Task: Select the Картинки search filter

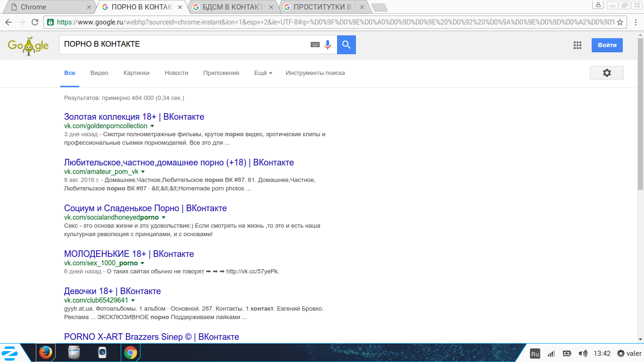Action: coord(136,73)
